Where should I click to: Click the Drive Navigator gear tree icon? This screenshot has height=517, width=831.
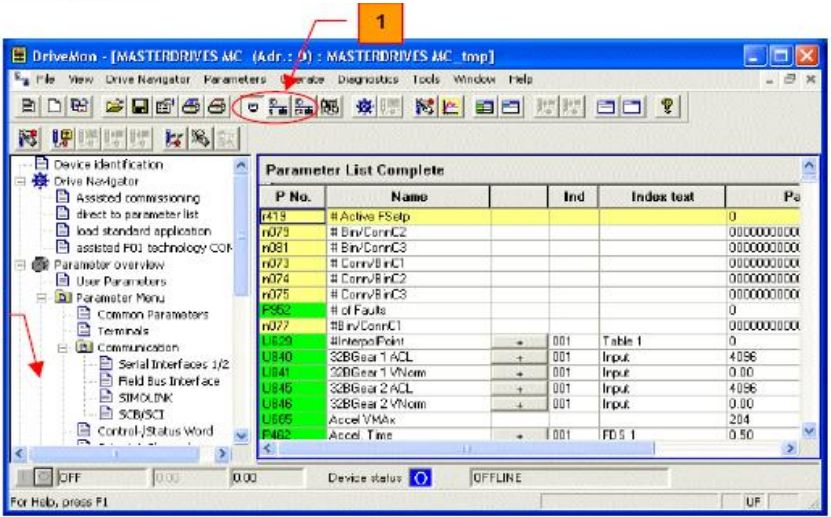41,181
